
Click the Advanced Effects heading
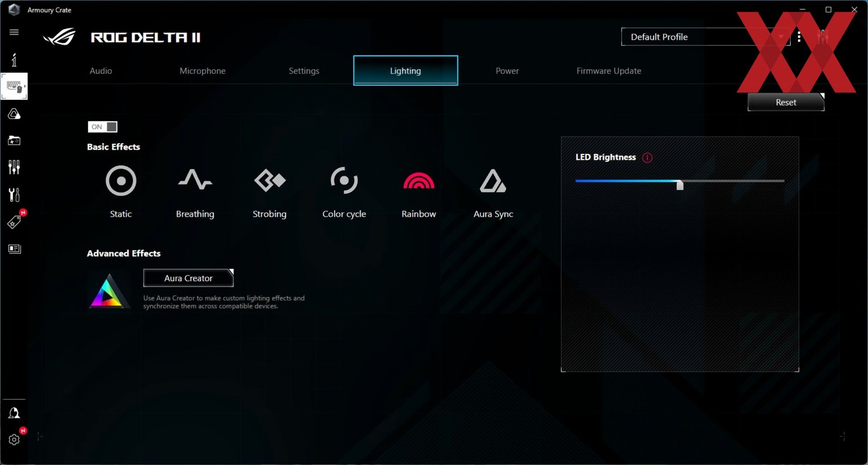pos(123,254)
